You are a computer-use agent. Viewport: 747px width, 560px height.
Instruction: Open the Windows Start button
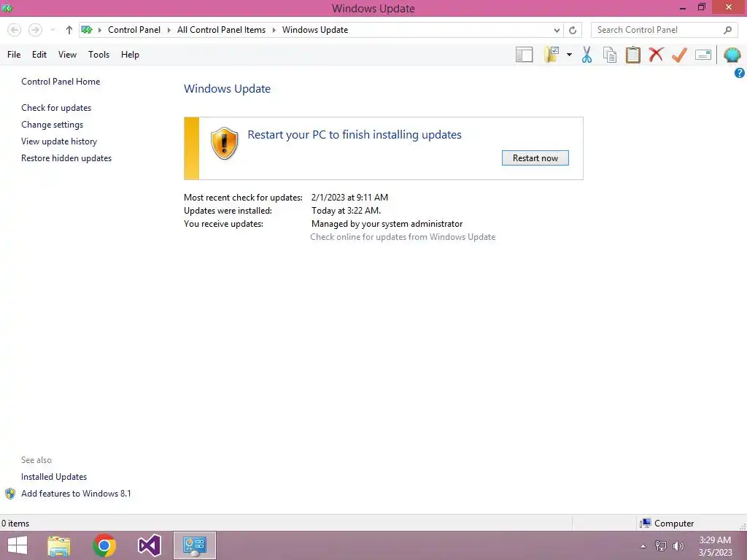pos(18,545)
